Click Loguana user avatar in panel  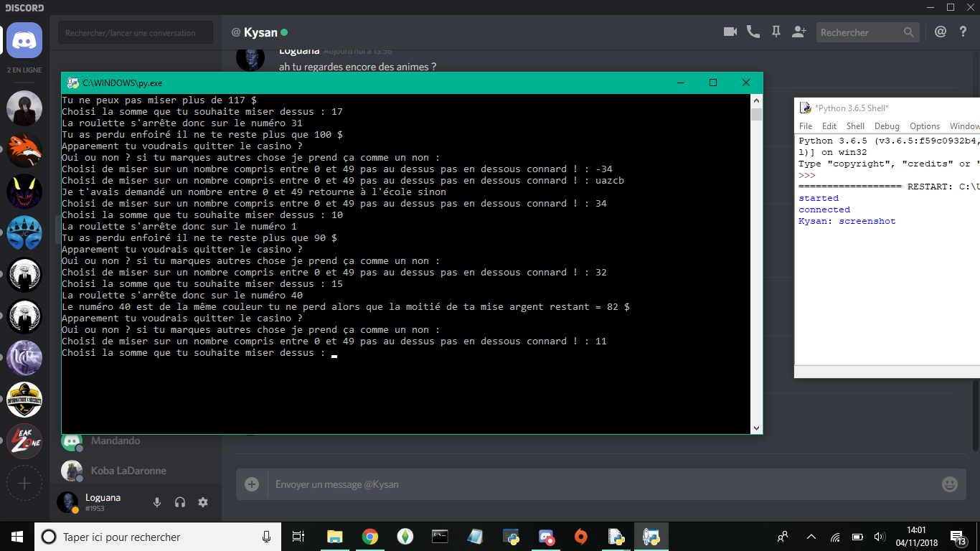(67, 502)
